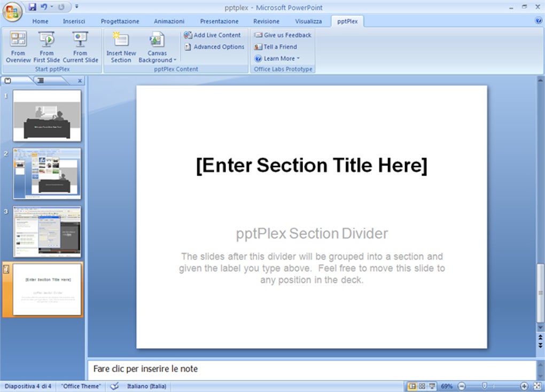
Task: Click Add Live Content
Action: coord(212,35)
